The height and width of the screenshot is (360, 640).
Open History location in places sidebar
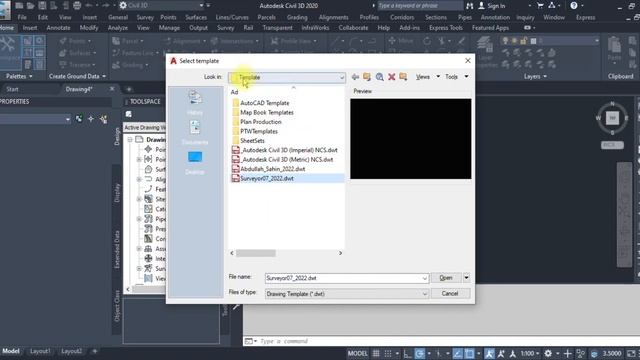[195, 102]
